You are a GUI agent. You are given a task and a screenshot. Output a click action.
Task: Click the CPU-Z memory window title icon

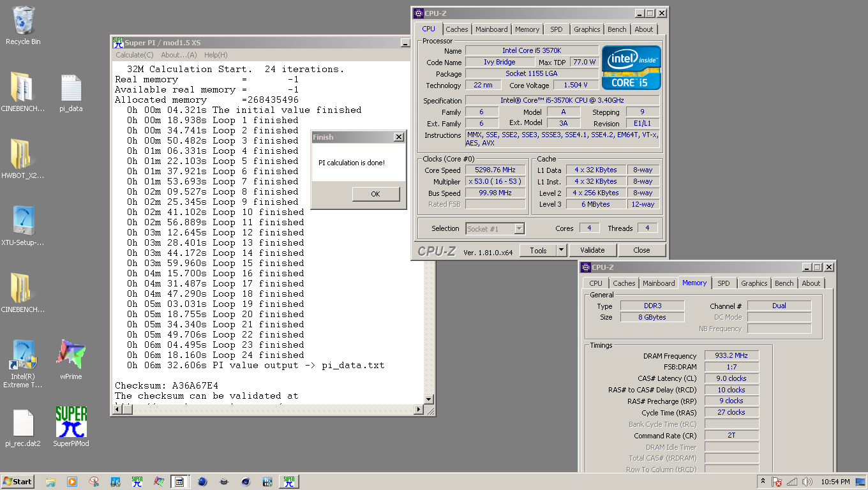point(585,267)
